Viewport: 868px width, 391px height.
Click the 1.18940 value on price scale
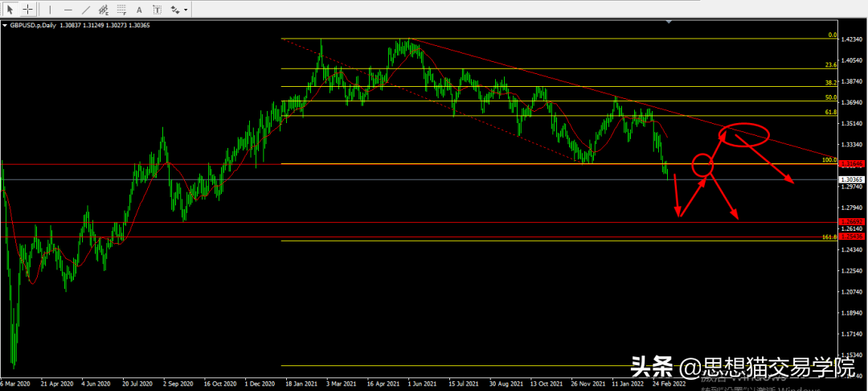tap(853, 313)
